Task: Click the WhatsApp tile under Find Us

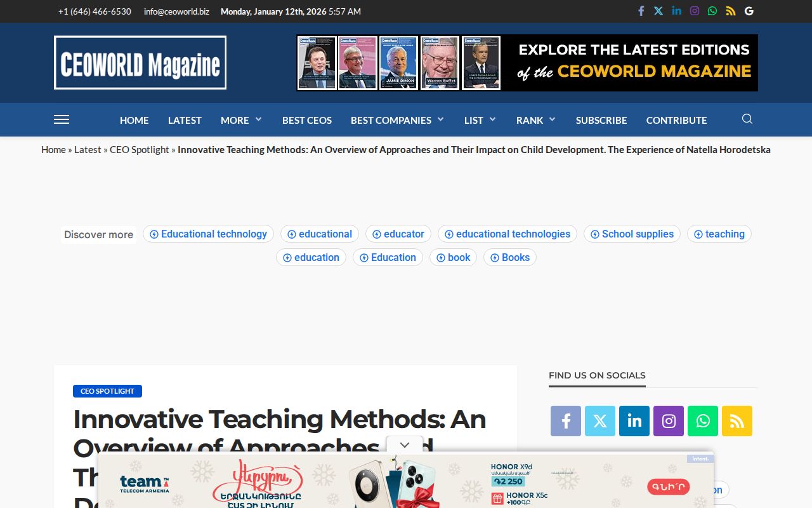Action: [x=702, y=421]
